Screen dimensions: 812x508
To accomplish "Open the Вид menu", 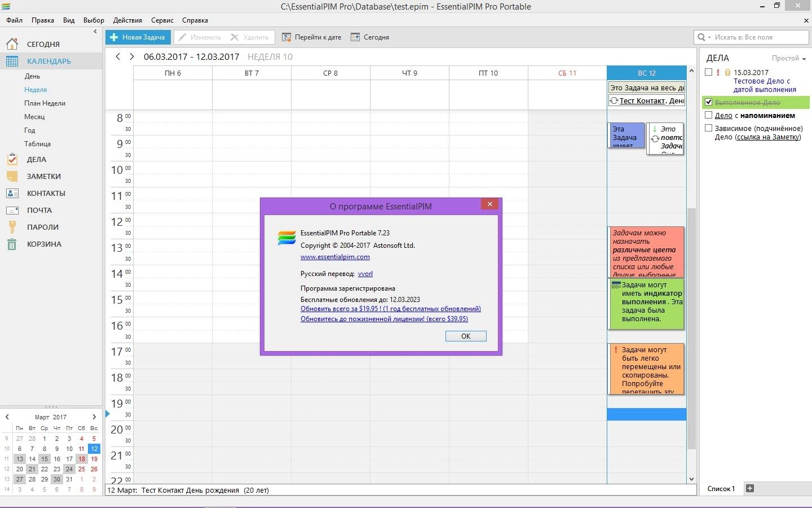I will coord(69,20).
